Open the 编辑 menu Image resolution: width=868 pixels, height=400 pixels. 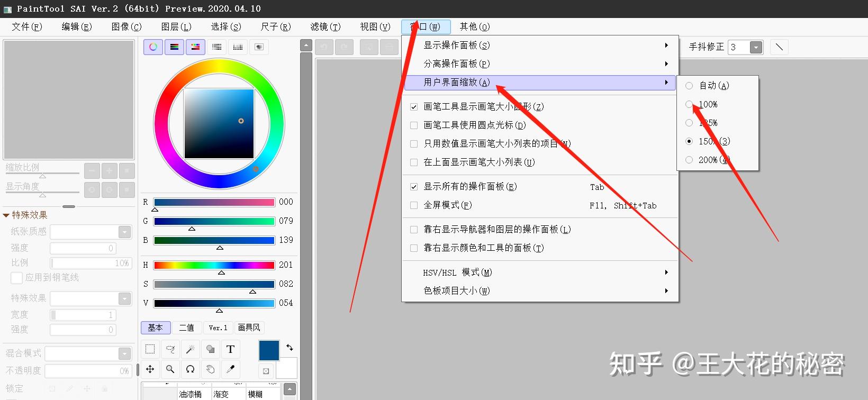click(x=77, y=26)
